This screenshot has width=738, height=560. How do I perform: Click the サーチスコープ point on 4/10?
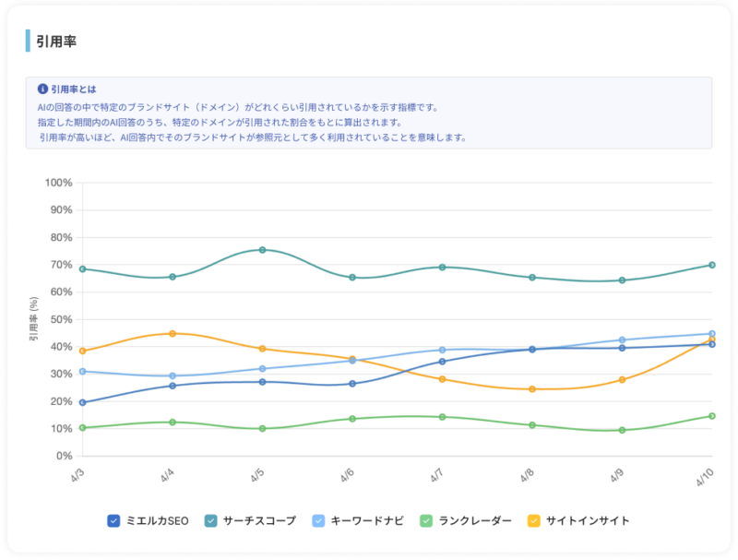point(712,265)
